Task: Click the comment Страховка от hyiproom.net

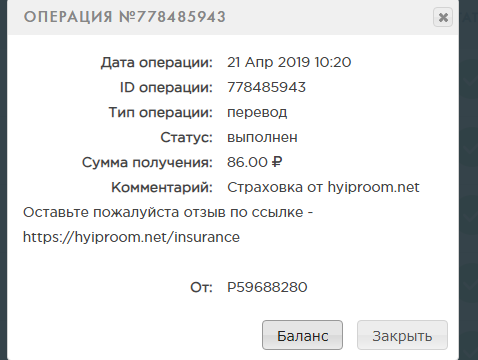Action: click(323, 187)
